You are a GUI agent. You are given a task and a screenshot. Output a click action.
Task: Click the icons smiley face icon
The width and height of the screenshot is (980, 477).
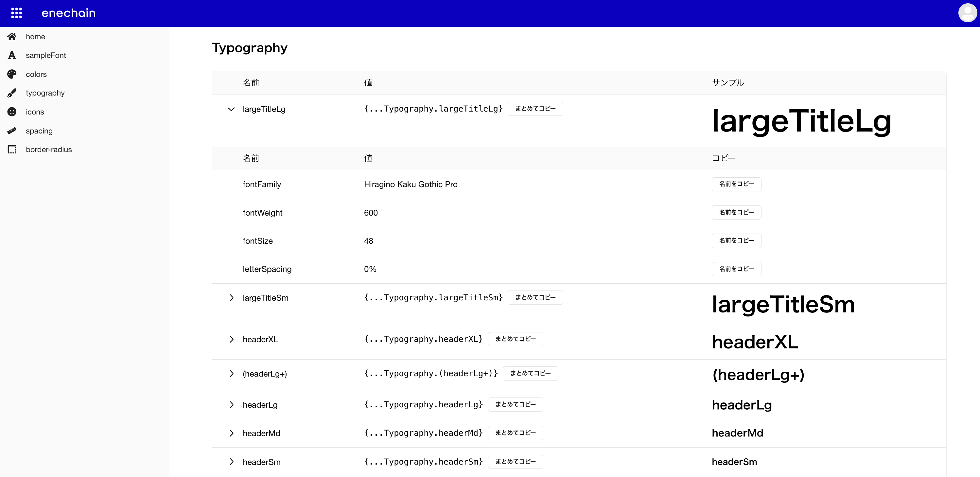[x=12, y=112]
